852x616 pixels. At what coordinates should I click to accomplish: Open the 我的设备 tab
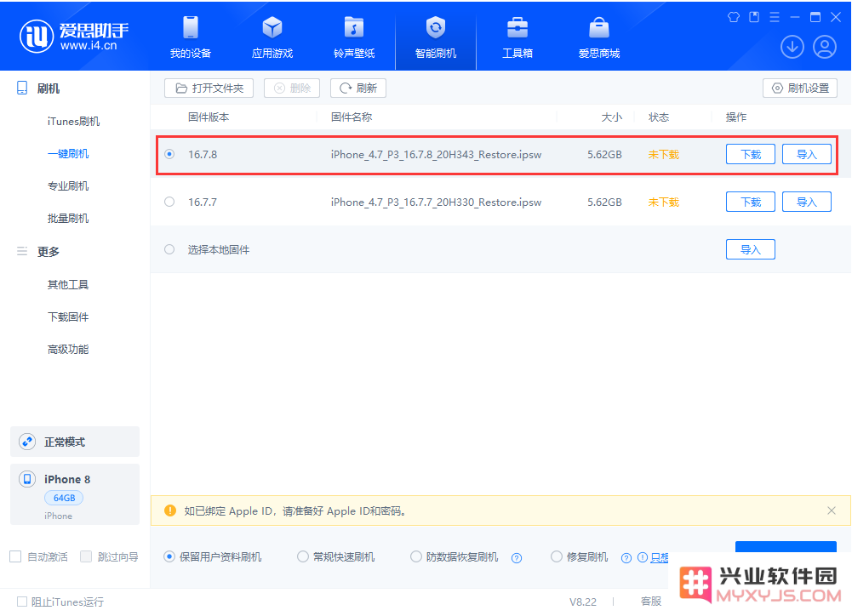click(190, 37)
